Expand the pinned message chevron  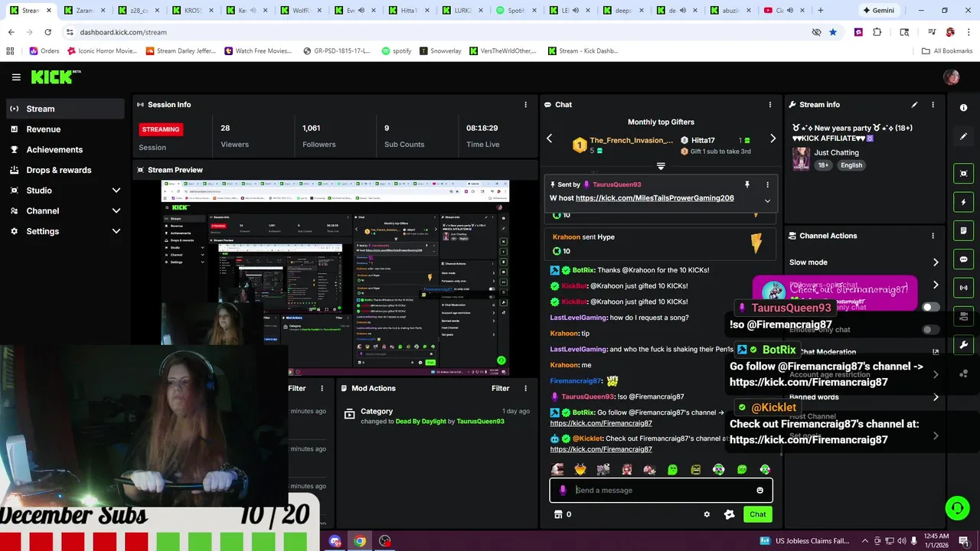click(767, 201)
